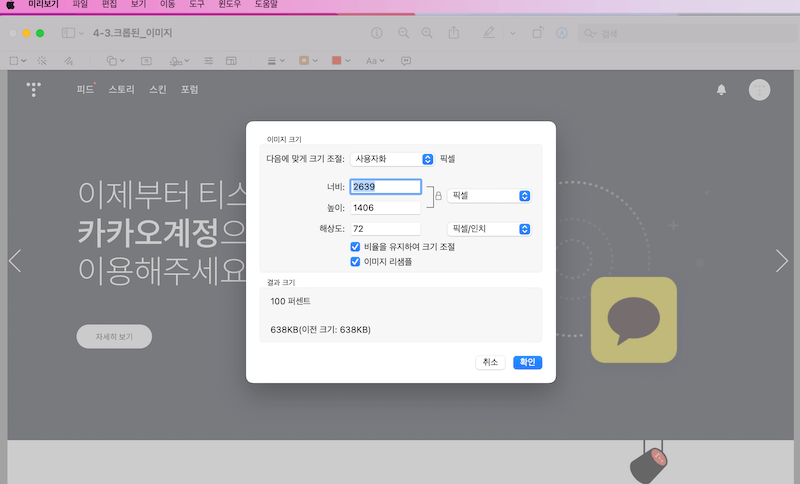The width and height of the screenshot is (800, 484).
Task: Click the 638KB result size text
Action: click(x=320, y=329)
